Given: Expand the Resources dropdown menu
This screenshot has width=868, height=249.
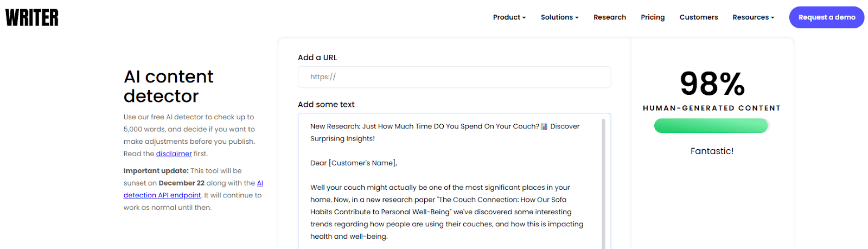Looking at the screenshot, I should (753, 17).
